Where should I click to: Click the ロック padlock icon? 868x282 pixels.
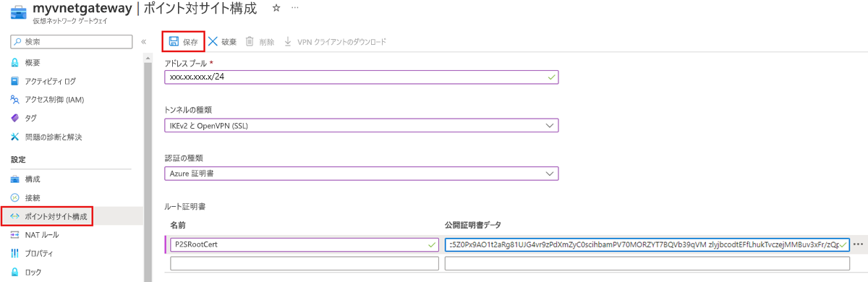[x=14, y=273]
